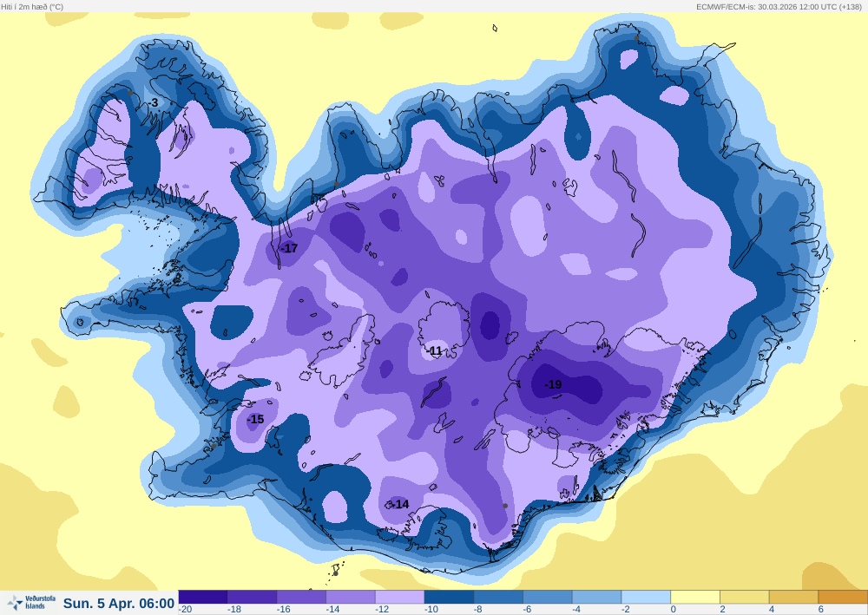Screen dimensions: 868x615
Task: Click the -19 temperature label on Vatnajökull
Action: (552, 384)
